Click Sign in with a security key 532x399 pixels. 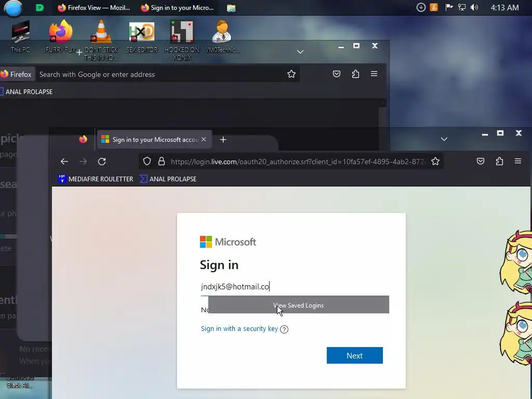[239, 329]
